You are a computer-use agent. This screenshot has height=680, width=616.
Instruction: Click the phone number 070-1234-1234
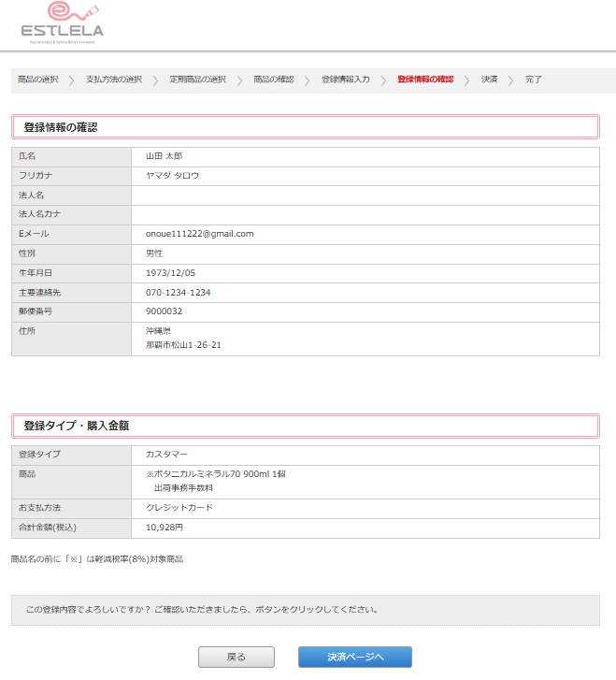[x=178, y=293]
